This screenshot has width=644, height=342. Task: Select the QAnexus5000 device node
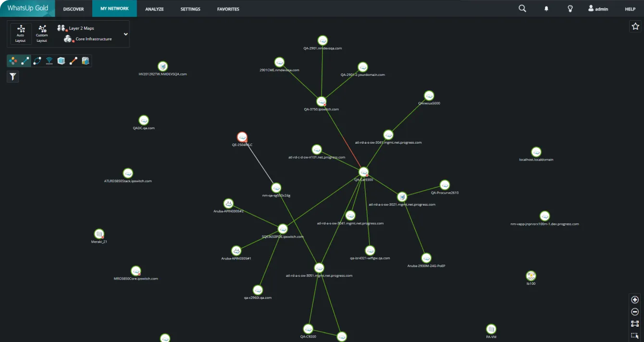tap(429, 96)
